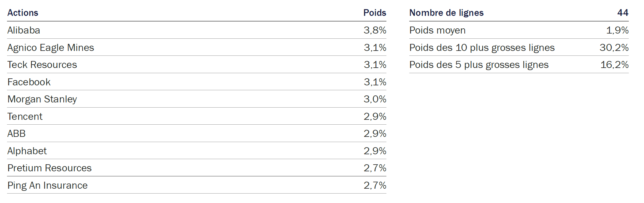Screen dimensions: 644x203
Task: Click on Morgan Stanley
Action: 42,99
